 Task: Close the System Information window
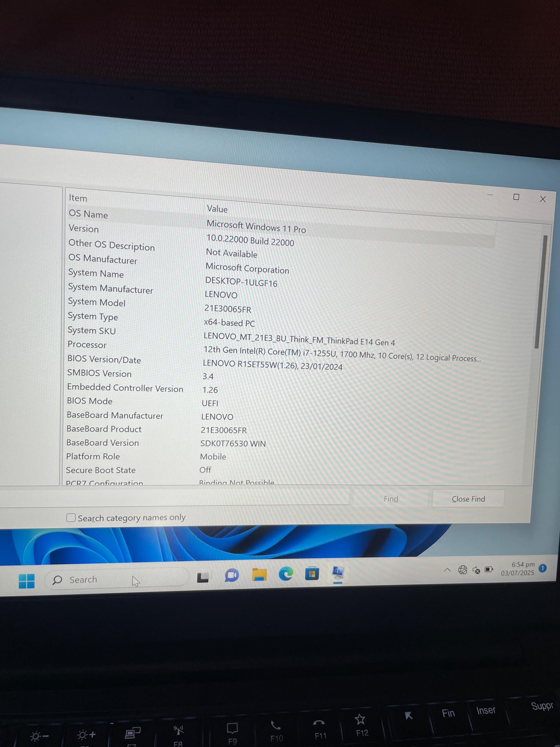point(543,199)
